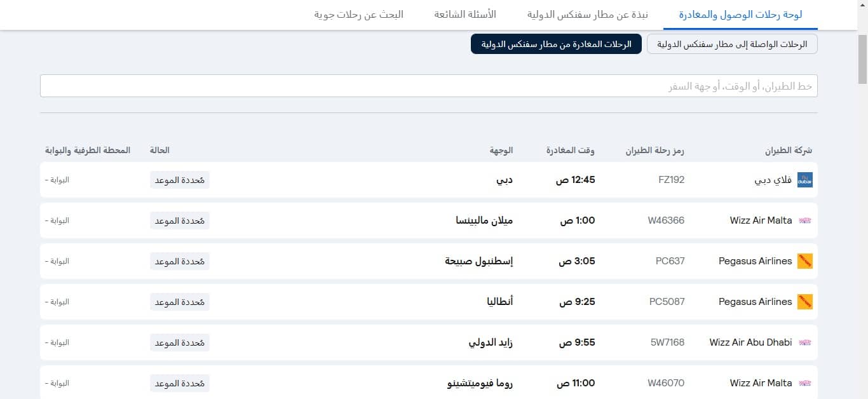Show الرحلات الواصلة إلى مطار سفنكس الدولية
This screenshot has width=868, height=399.
tap(732, 44)
